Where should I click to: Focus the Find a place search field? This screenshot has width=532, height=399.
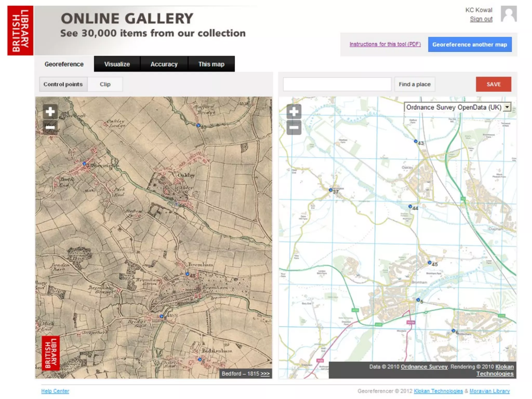coord(337,84)
